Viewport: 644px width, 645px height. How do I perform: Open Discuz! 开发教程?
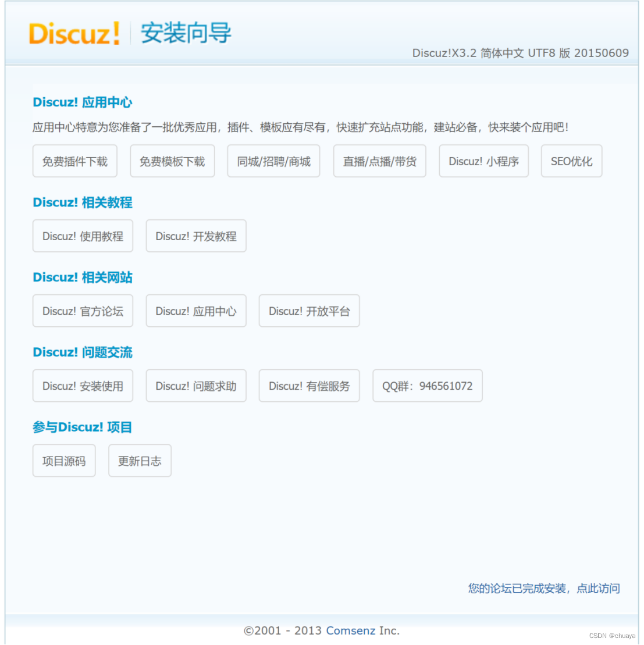pyautogui.click(x=196, y=236)
